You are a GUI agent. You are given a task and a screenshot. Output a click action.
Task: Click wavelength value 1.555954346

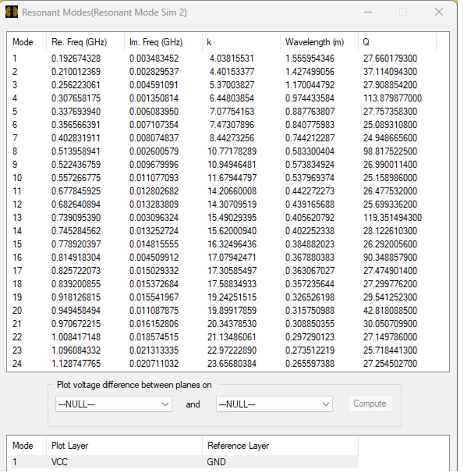310,58
